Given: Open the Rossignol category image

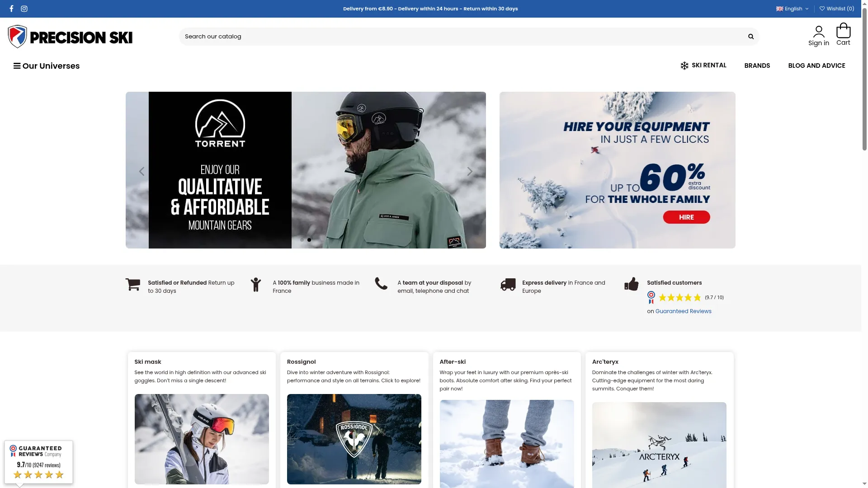Looking at the screenshot, I should pos(354,439).
